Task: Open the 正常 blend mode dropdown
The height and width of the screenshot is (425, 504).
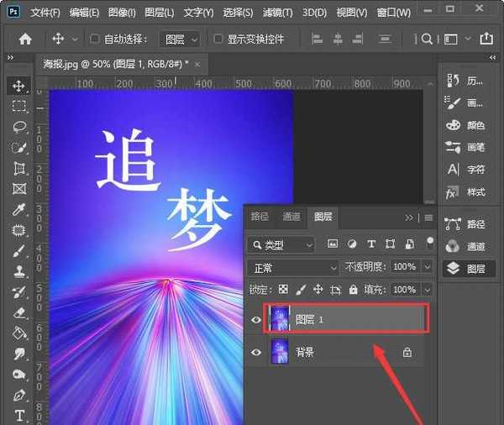Action: (292, 267)
